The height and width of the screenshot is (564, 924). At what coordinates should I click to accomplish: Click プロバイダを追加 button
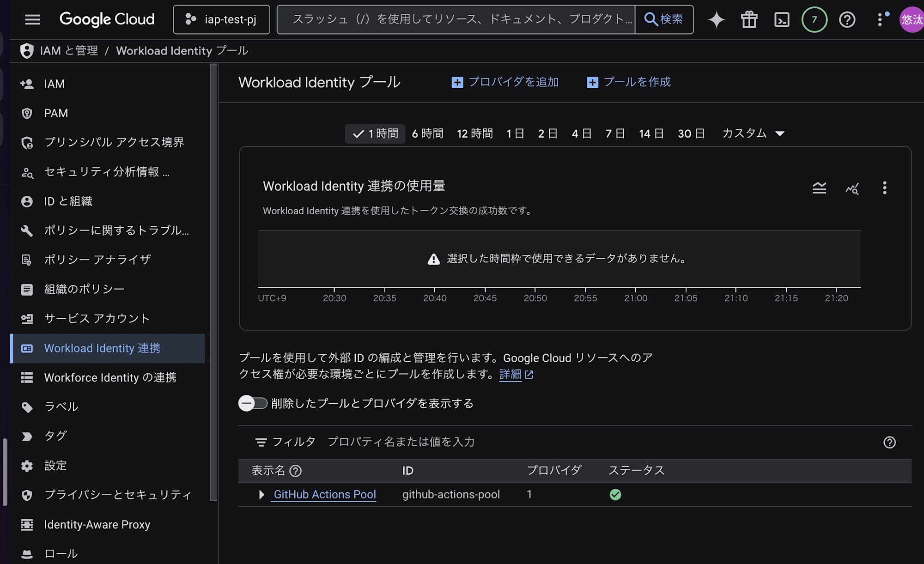(505, 82)
